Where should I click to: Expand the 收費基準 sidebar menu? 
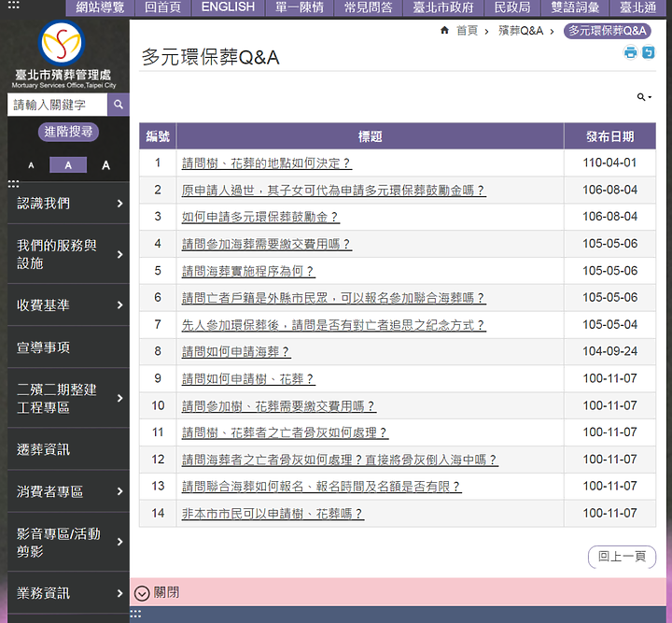[x=68, y=304]
